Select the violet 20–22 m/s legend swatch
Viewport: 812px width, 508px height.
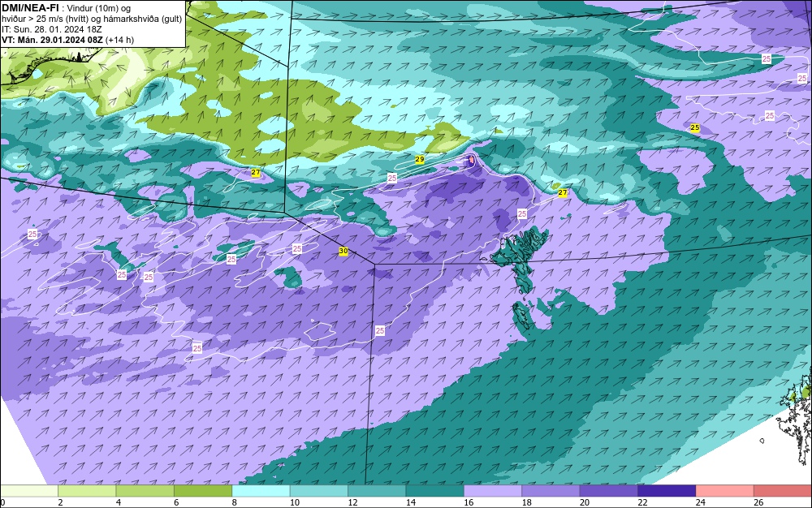[609, 491]
